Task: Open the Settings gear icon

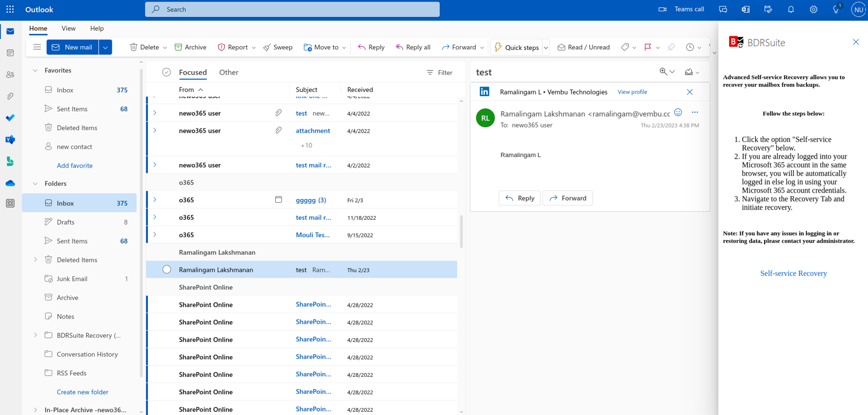Action: coord(813,9)
